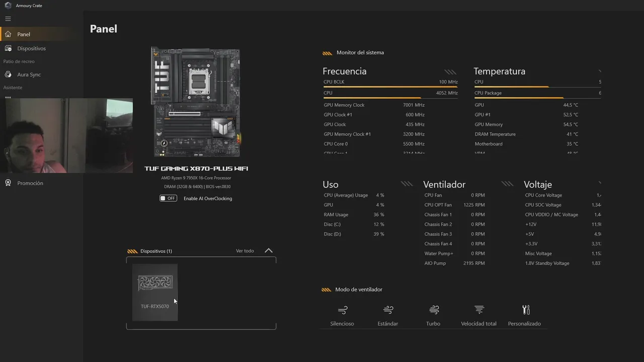
Task: Click the DRAM Temperature row
Action: click(526, 134)
